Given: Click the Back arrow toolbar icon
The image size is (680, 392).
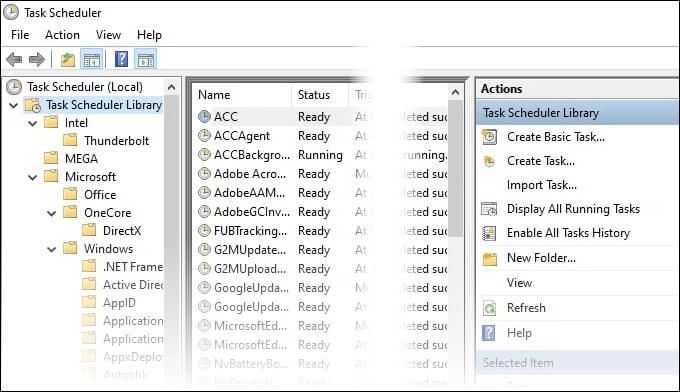Looking at the screenshot, I should click(14, 59).
